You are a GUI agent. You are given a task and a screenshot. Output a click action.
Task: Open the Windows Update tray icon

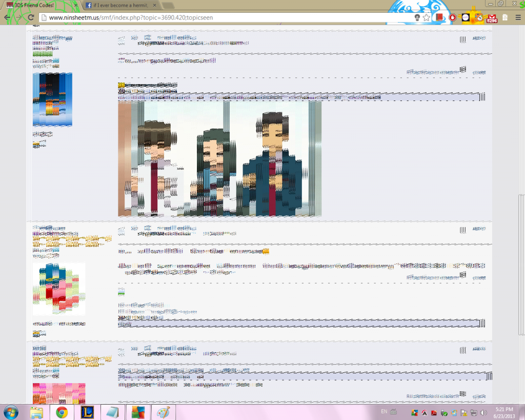(454, 413)
